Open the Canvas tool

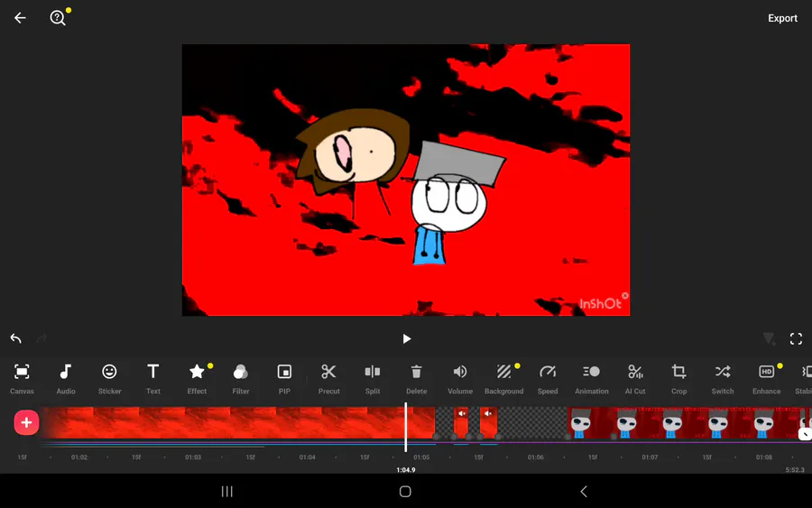[22, 379]
